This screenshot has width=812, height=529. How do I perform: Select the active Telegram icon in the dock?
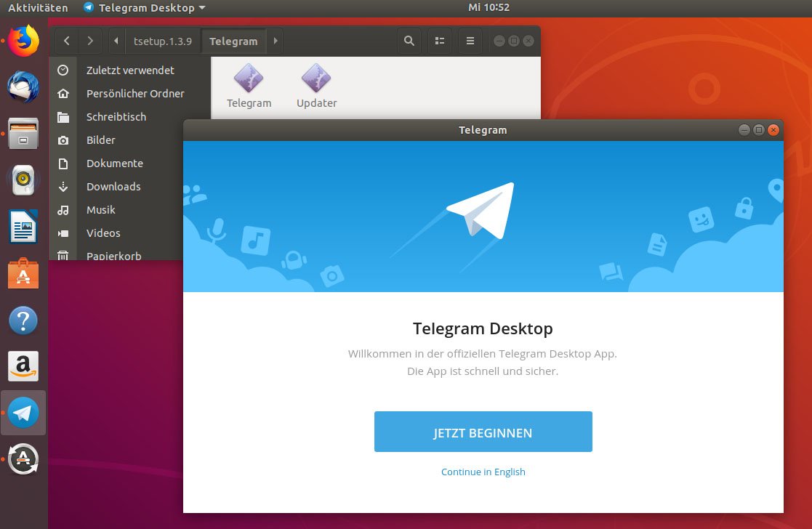pos(23,412)
